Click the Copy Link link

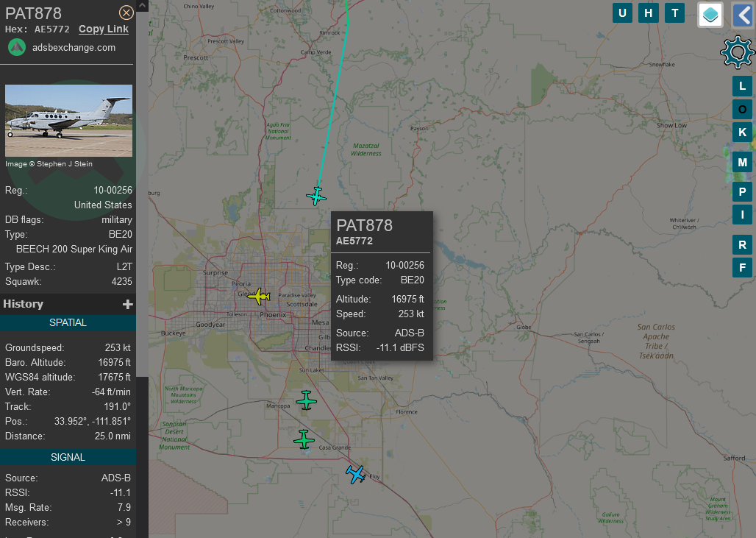coord(104,29)
